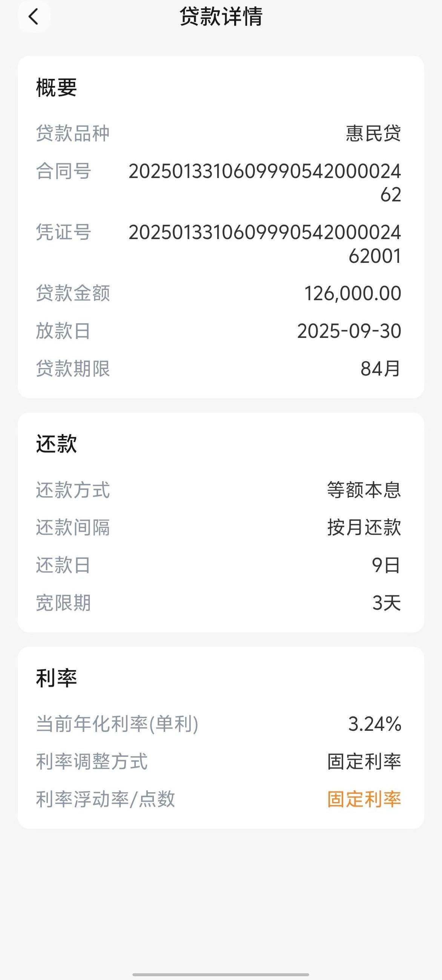Click the disbursement date 2025-09-30
The height and width of the screenshot is (980, 442).
click(x=349, y=331)
